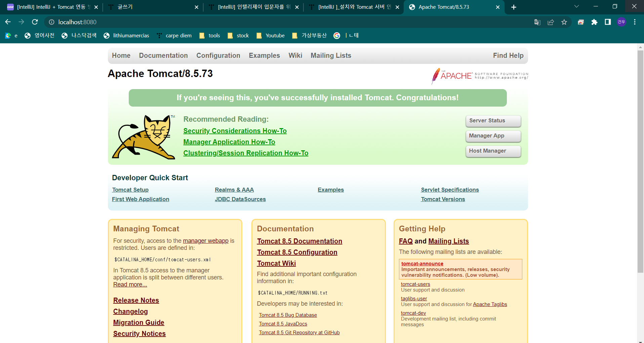Toggle the browser side panel icon
Screen dimensions: 644x343
coord(608,22)
